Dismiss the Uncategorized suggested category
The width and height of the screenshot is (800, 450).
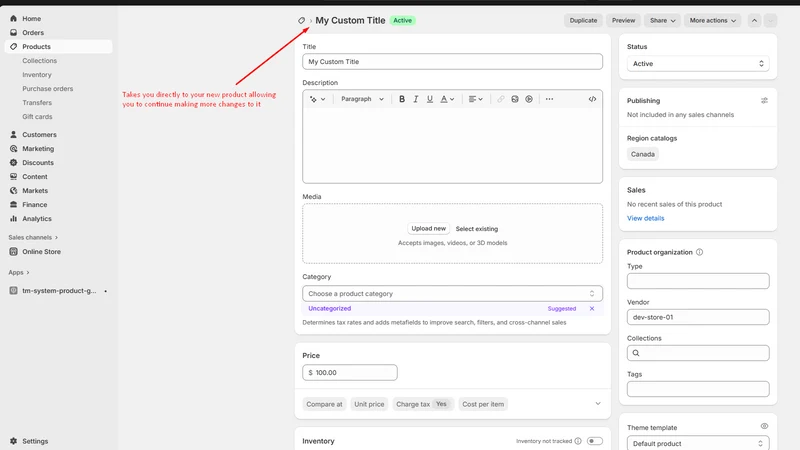click(x=592, y=308)
